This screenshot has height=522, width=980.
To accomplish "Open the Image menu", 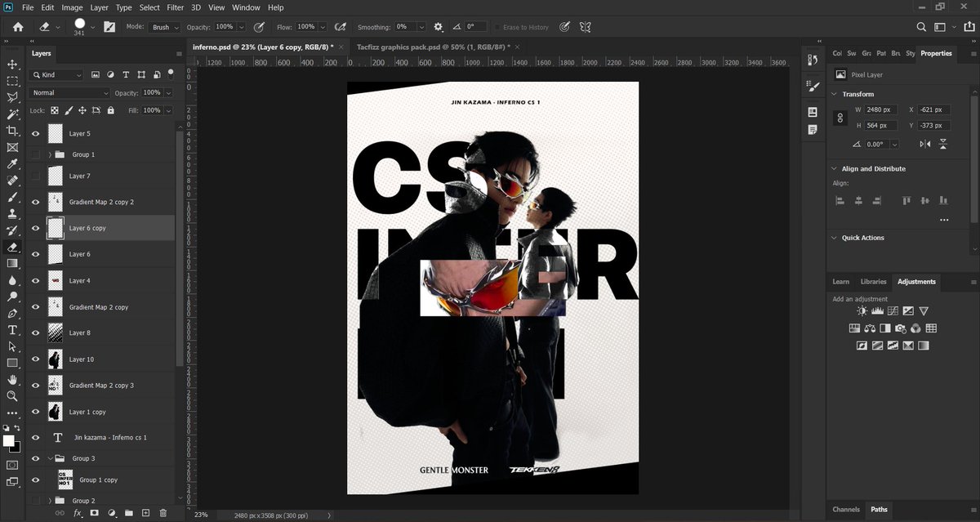I will [x=72, y=7].
